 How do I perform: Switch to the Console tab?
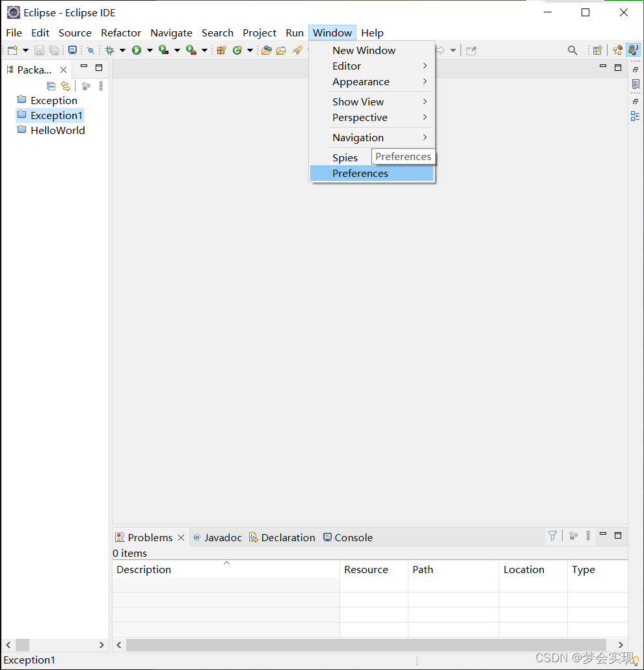(x=348, y=537)
